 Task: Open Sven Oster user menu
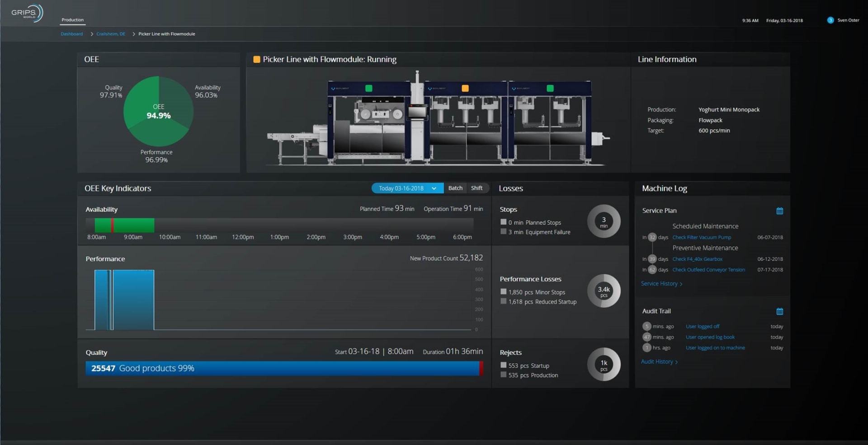pos(848,20)
